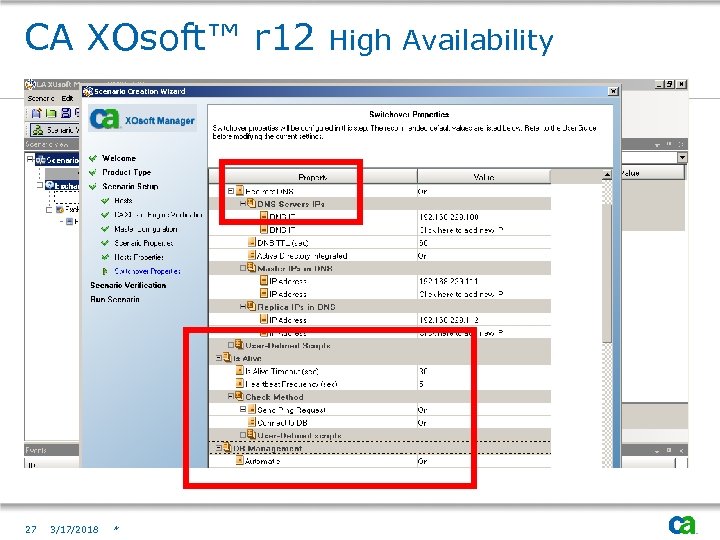Click the scroll-up arrow of property list
720x540 pixels.
coord(607,174)
